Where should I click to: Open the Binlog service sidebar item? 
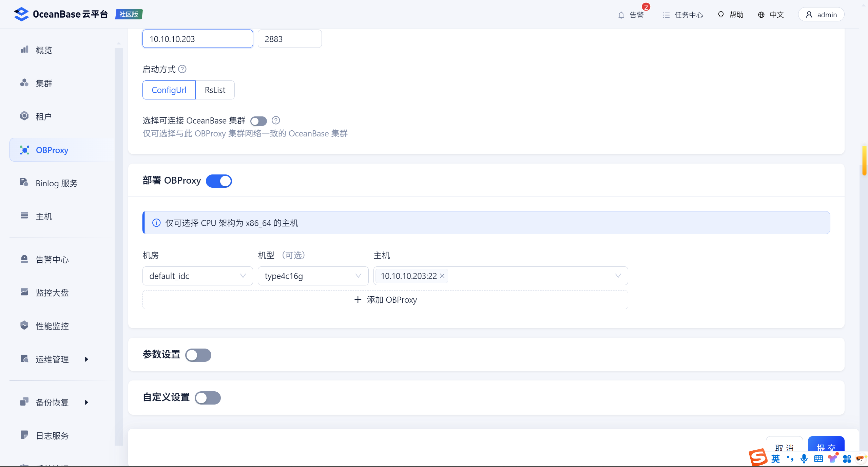[x=56, y=183]
